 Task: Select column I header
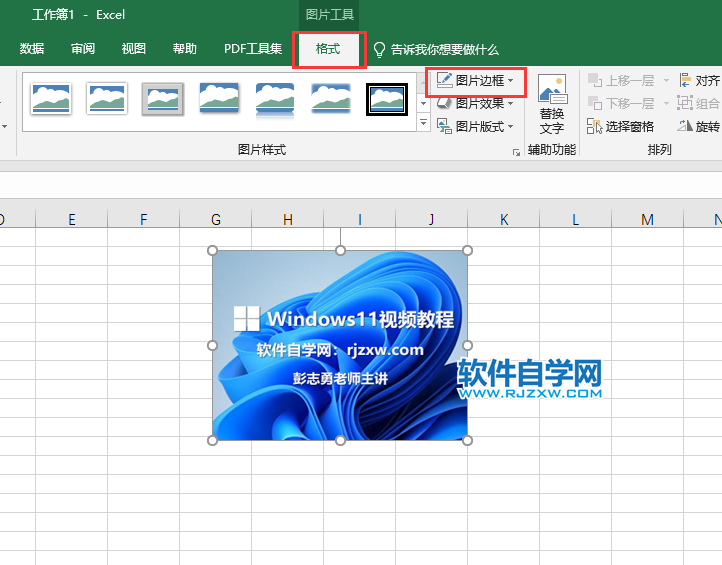tap(360, 219)
